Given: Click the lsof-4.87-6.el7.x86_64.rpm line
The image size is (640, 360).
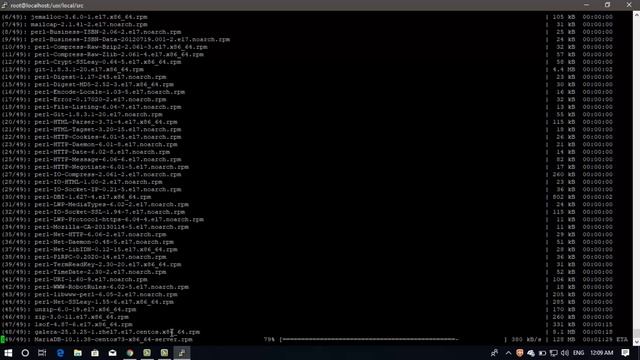Looking at the screenshot, I should pos(67,324).
